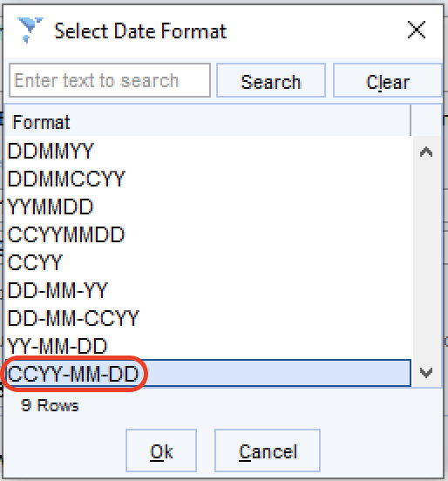
Task: Dismiss dialog with the Cancel button
Action: pyautogui.click(x=268, y=451)
